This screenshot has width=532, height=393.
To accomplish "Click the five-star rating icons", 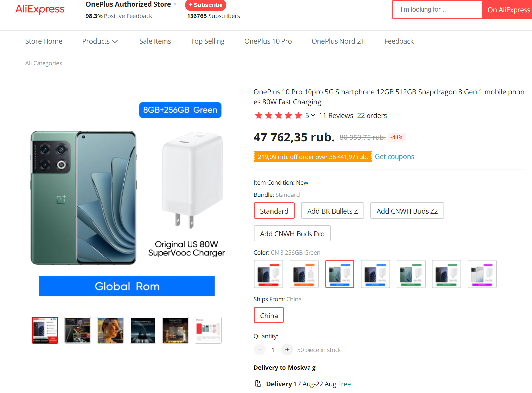I will pyautogui.click(x=278, y=115).
